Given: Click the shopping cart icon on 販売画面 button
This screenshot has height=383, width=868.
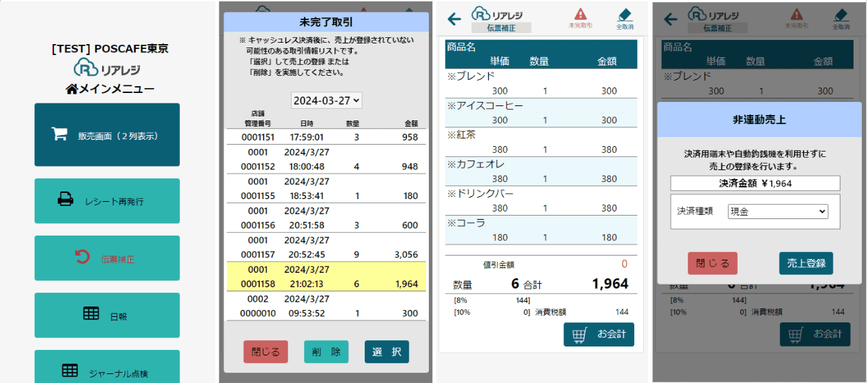Looking at the screenshot, I should click(59, 134).
